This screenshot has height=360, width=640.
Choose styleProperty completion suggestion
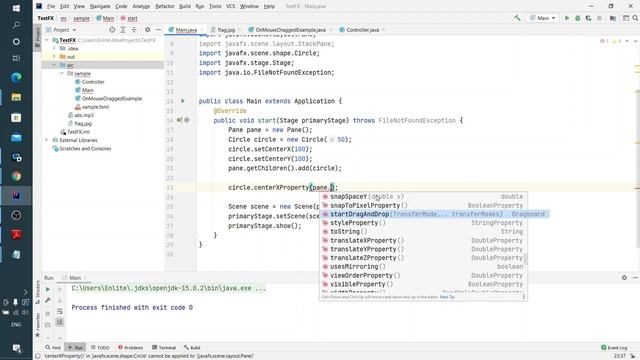pos(423,223)
